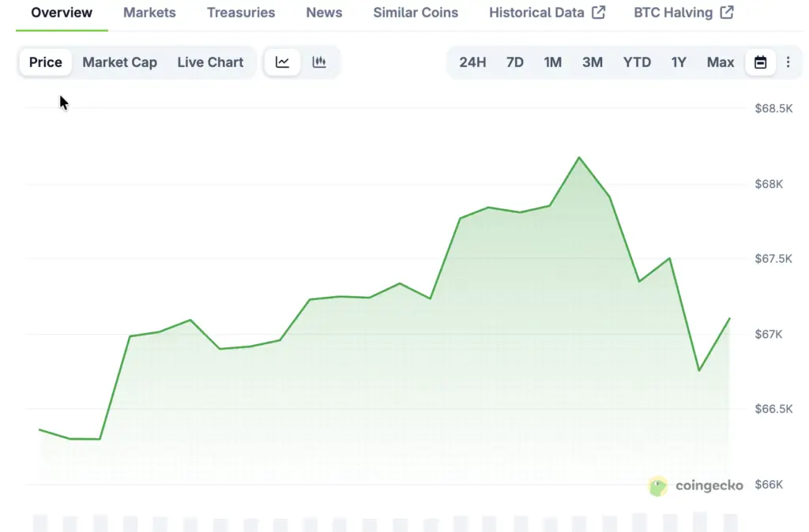Viewport: 809px width, 532px height.
Task: Select the Market Cap chart toggle
Action: click(119, 62)
